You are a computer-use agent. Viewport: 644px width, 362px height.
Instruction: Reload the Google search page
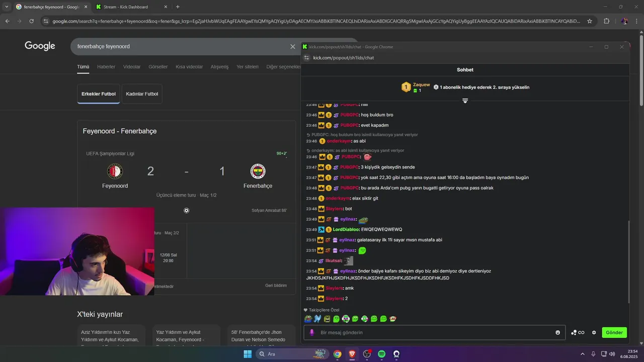click(31, 21)
